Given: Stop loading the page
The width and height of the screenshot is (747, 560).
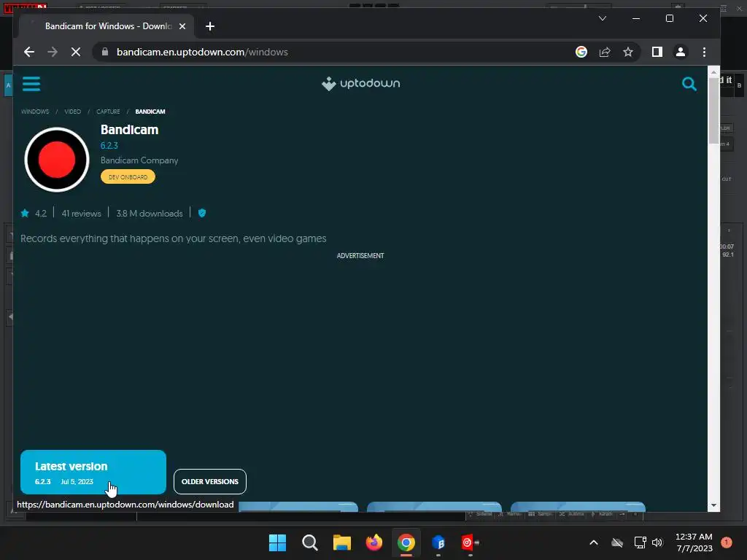Looking at the screenshot, I should click(x=76, y=52).
